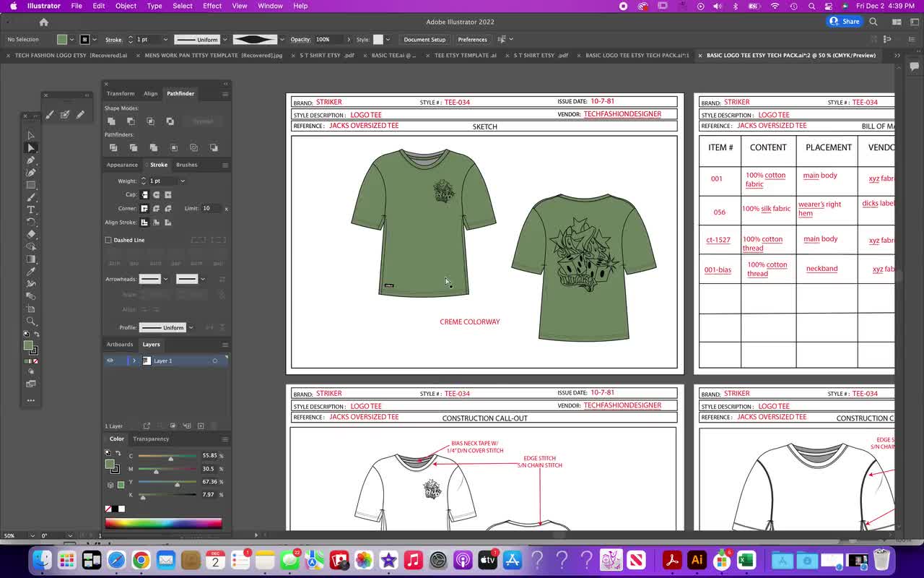
Task: Pick a color from the spectrum bar
Action: (163, 523)
